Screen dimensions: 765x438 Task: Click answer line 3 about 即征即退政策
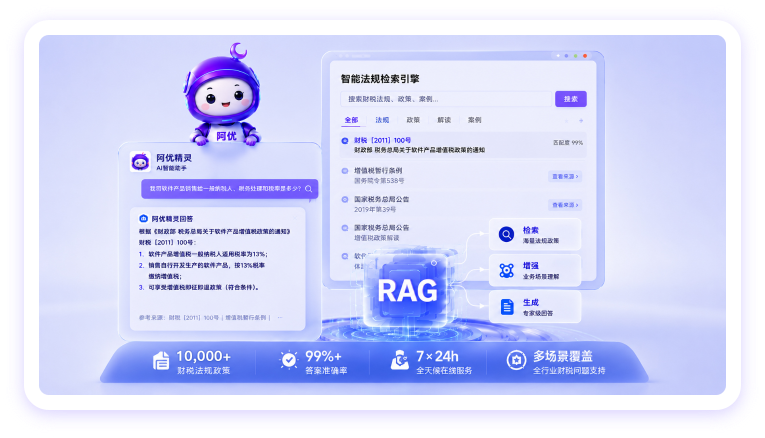(x=199, y=287)
